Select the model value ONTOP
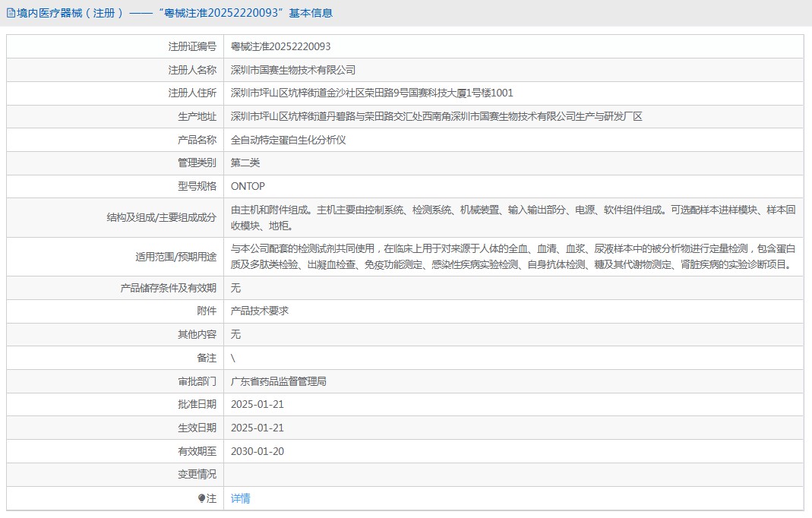812x518 pixels. coord(248,186)
